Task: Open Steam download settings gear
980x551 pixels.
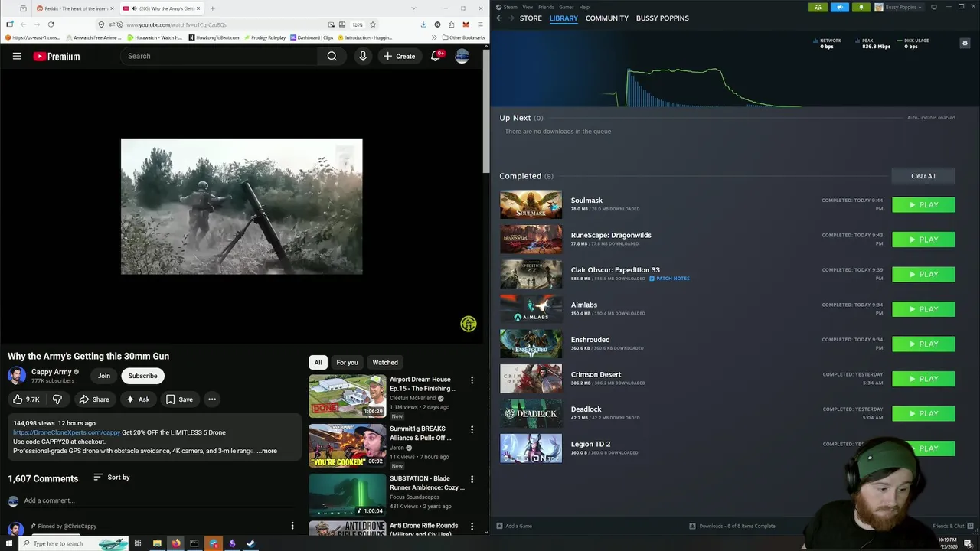Action: (965, 43)
